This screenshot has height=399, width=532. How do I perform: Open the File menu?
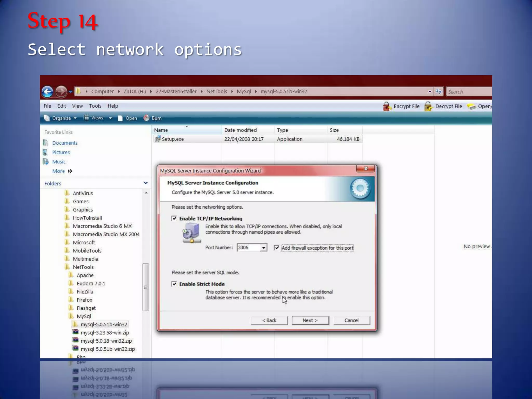[x=47, y=106]
